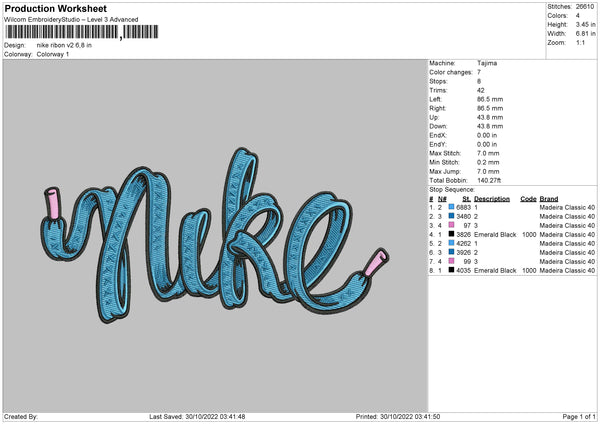Screen dimensions: 600x424
Task: Click the Min Stitch value 0.2 mm
Action: point(488,163)
